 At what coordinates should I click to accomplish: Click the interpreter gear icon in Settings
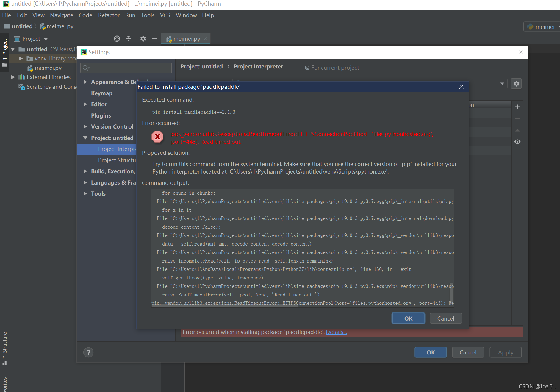[517, 84]
